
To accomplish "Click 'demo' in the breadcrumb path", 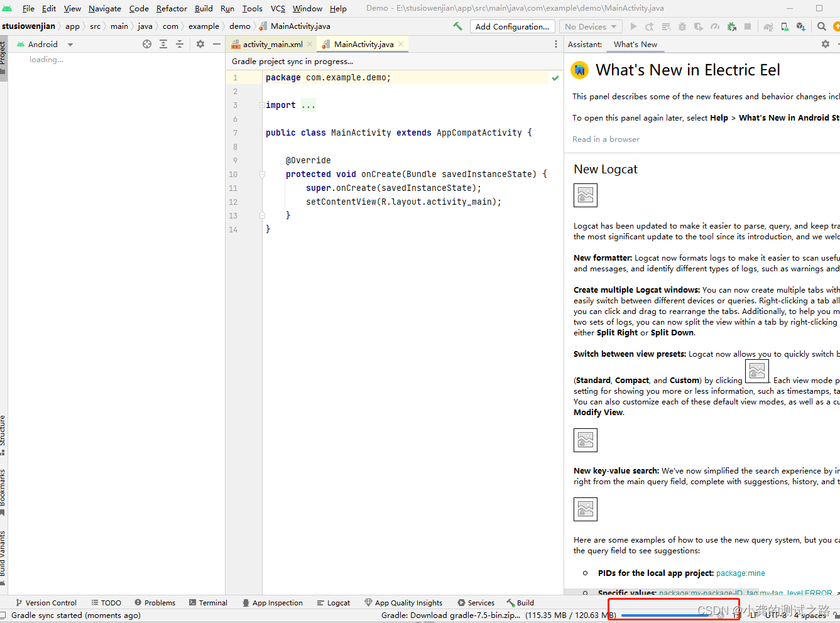I will [240, 26].
